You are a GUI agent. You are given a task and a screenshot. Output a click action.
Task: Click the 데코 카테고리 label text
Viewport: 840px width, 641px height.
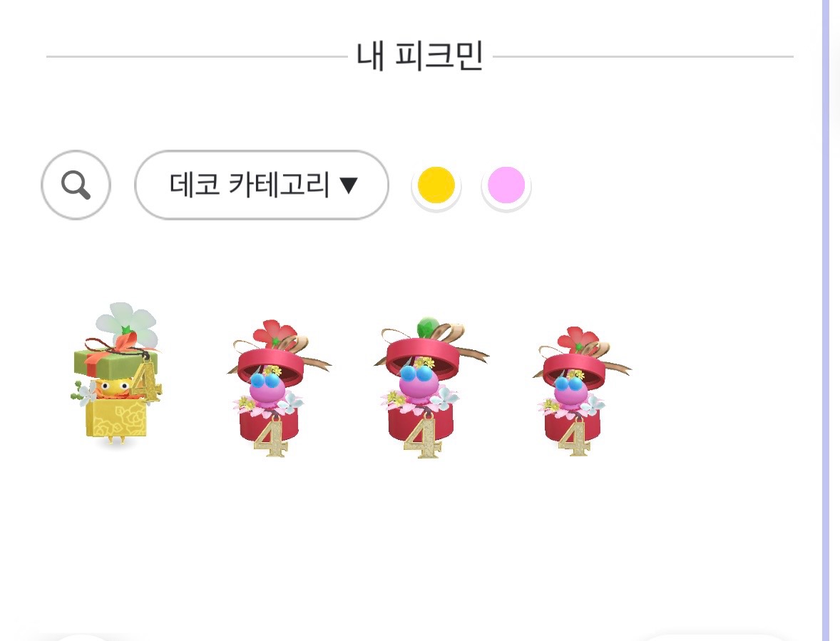[x=249, y=185]
